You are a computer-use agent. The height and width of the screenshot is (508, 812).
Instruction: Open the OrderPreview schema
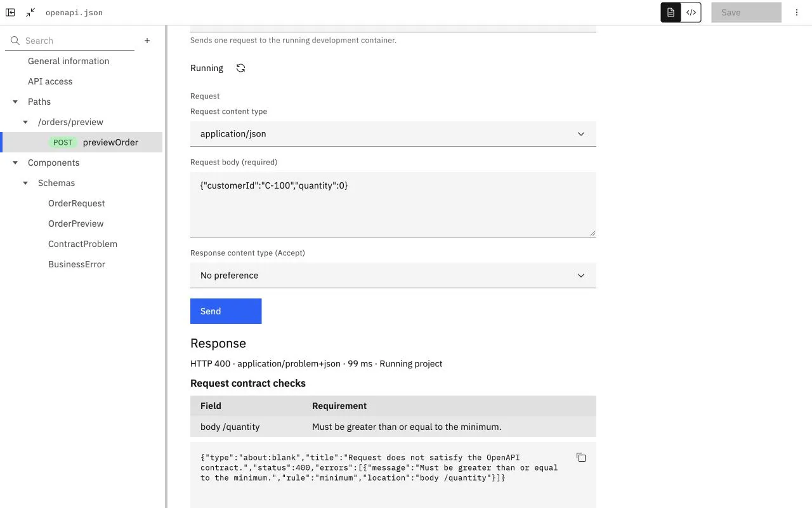pyautogui.click(x=76, y=224)
